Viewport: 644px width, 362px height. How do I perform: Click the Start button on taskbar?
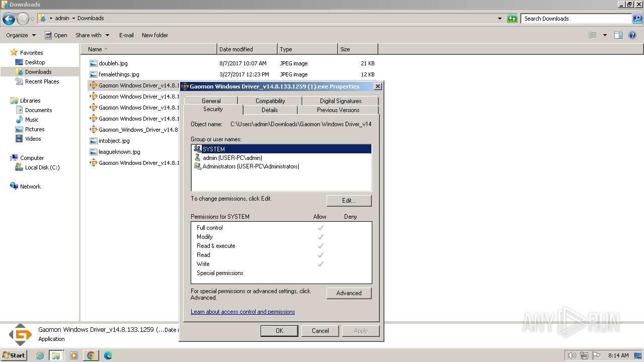tap(14, 355)
